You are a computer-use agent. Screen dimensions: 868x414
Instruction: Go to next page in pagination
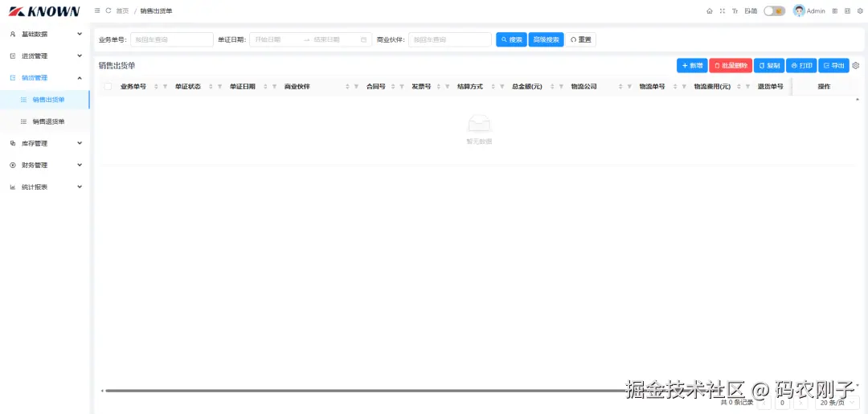tap(800, 403)
